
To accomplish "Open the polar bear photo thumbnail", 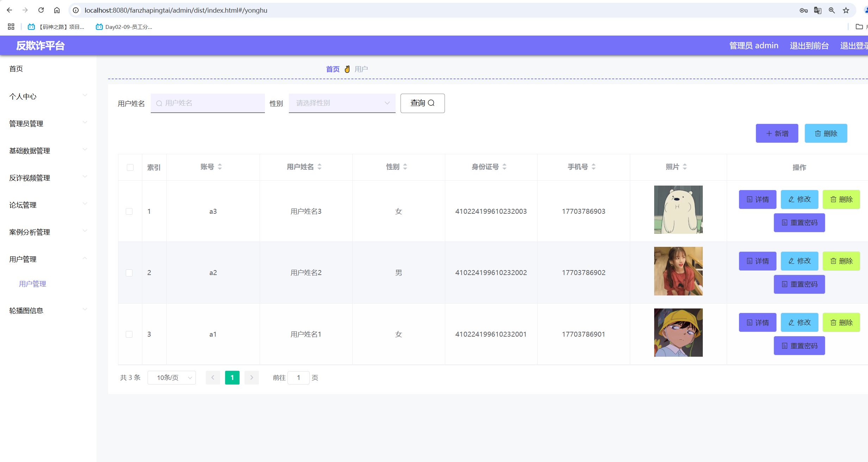I will coord(678,210).
